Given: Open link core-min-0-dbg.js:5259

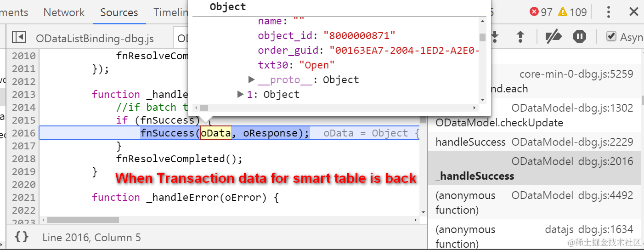Looking at the screenshot, I should (x=576, y=74).
